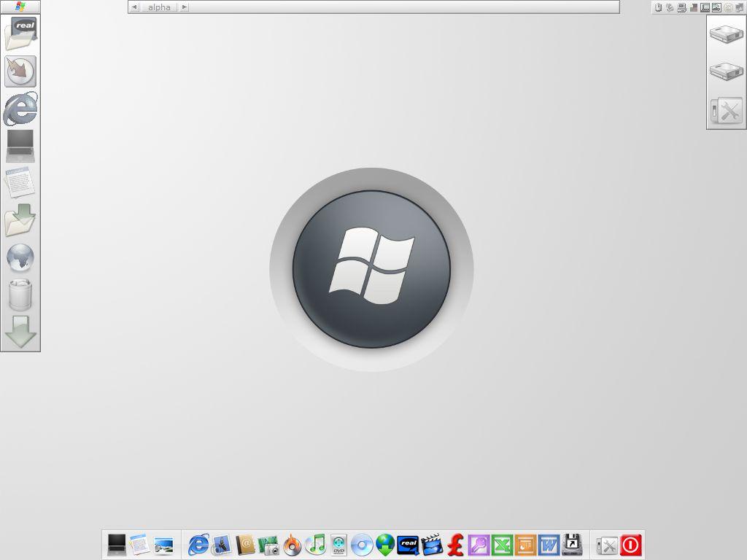747x560 pixels.
Task: Launch the green Excel icon in the dock
Action: [x=502, y=545]
